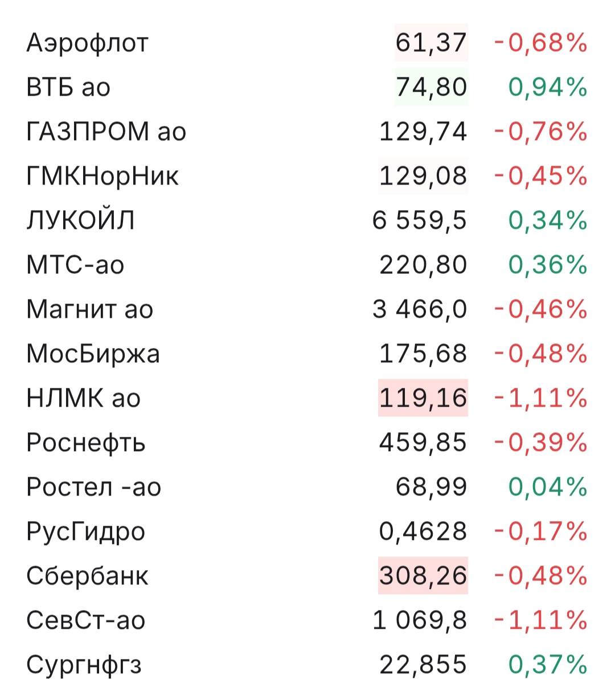Open the Аэрофлот stock row
Screen dimensions: 615x700
(87, 43)
